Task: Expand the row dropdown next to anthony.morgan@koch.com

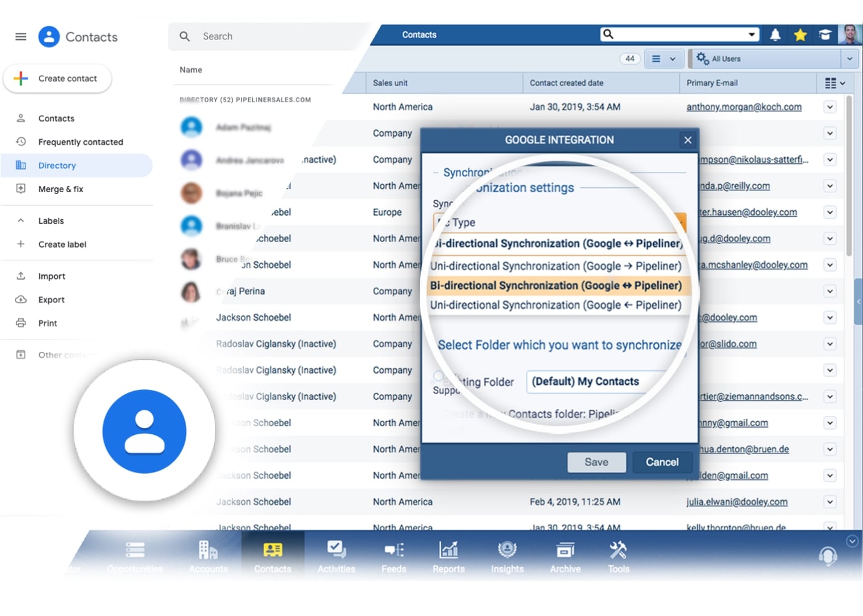Action: pos(830,107)
